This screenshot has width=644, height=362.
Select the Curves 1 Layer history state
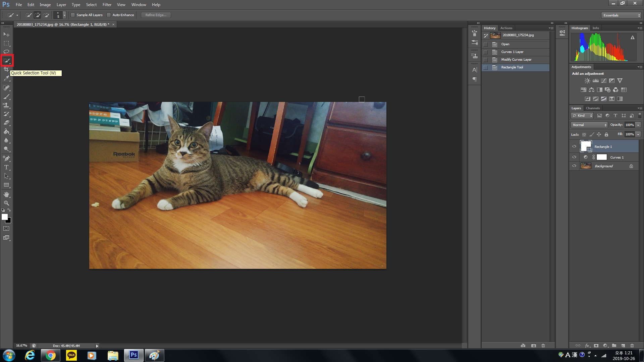click(512, 52)
